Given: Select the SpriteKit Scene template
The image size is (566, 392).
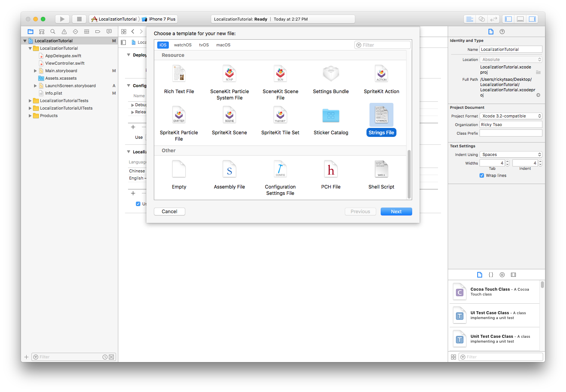Looking at the screenshot, I should (x=229, y=121).
